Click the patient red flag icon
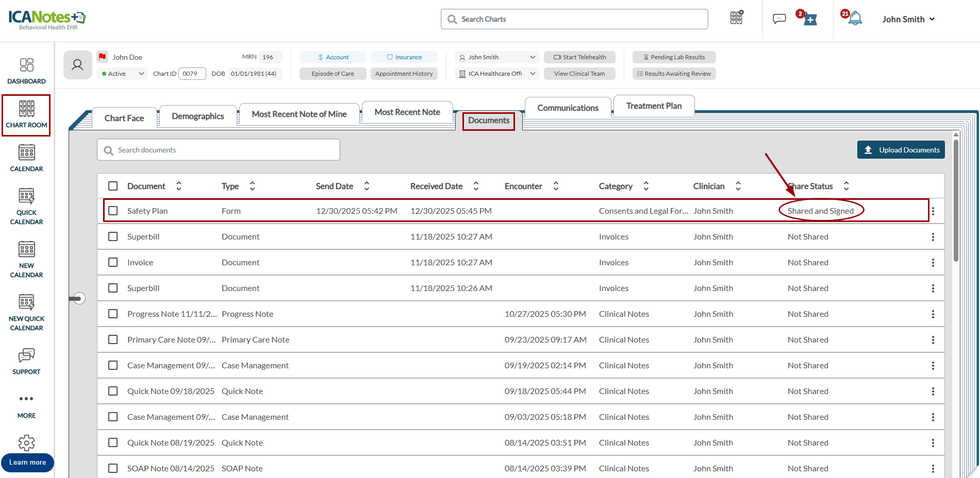This screenshot has height=478, width=980. click(103, 57)
